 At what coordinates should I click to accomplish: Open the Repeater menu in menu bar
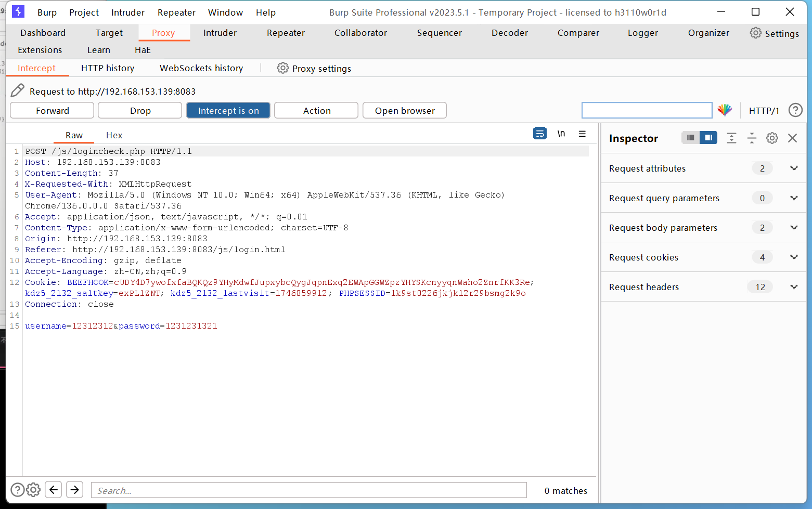pos(176,12)
